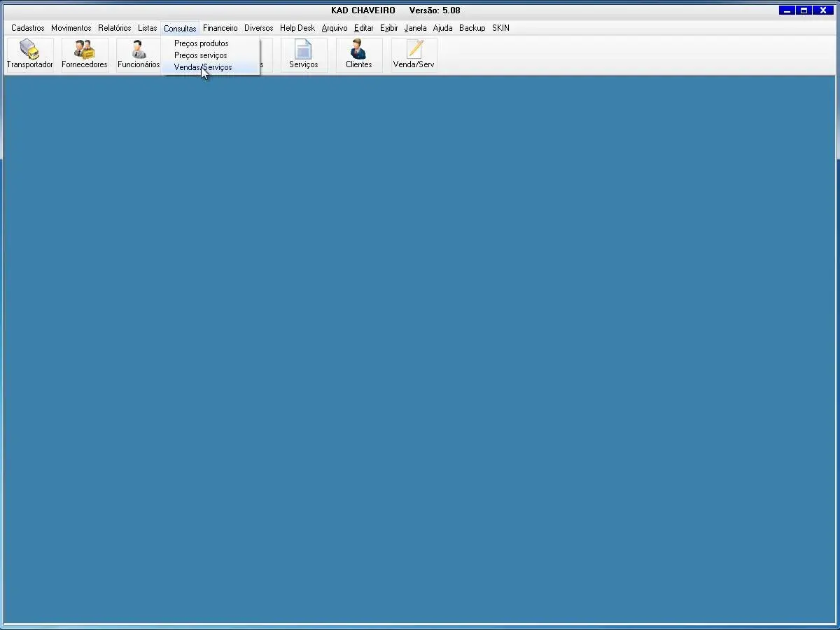Select Vendas/Serviços from the dropdown
The height and width of the screenshot is (630, 840).
(x=203, y=67)
